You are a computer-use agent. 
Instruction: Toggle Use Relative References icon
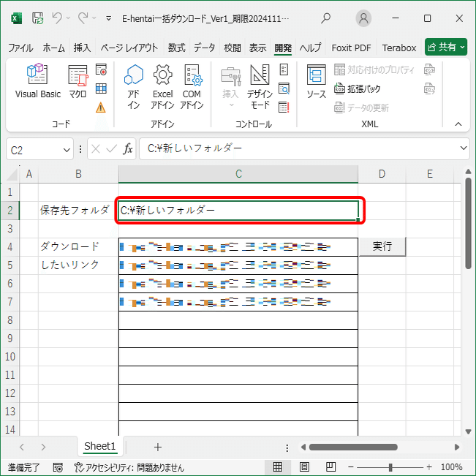tap(101, 88)
